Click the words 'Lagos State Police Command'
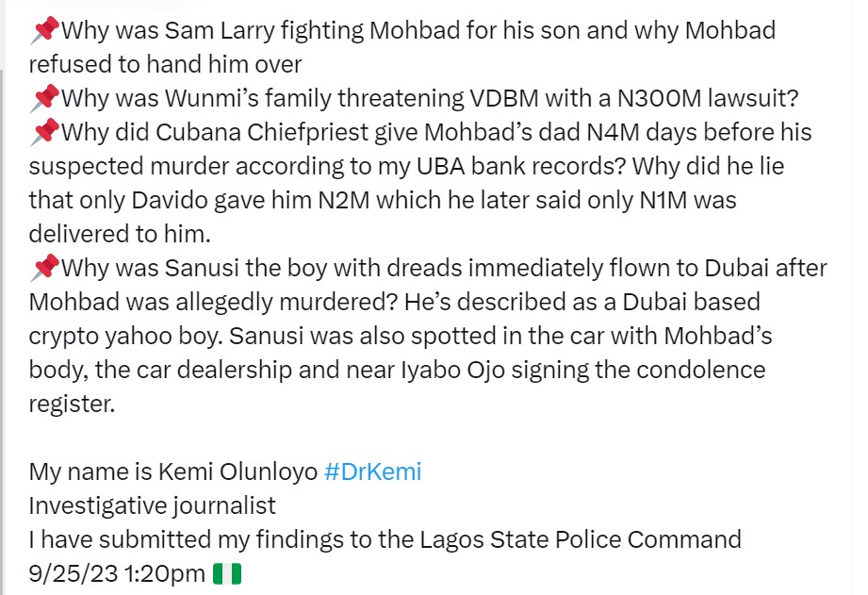 click(581, 539)
